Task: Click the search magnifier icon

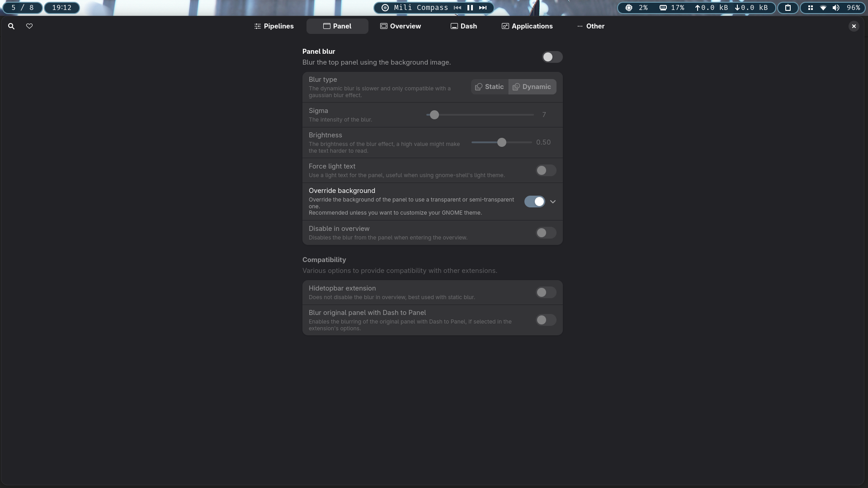Action: coord(11,26)
